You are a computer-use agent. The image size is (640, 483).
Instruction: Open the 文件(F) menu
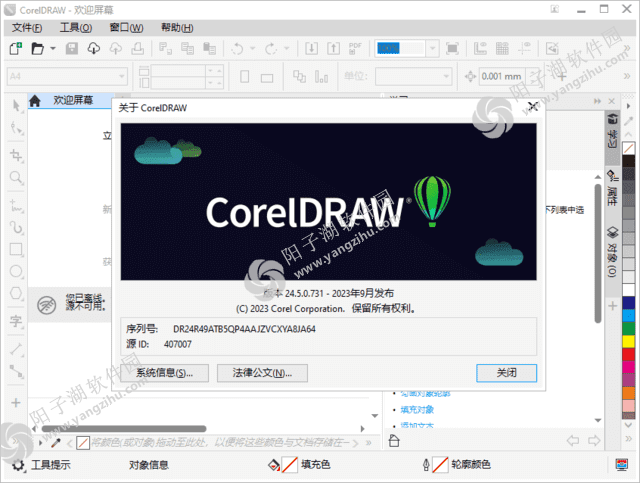[x=27, y=28]
